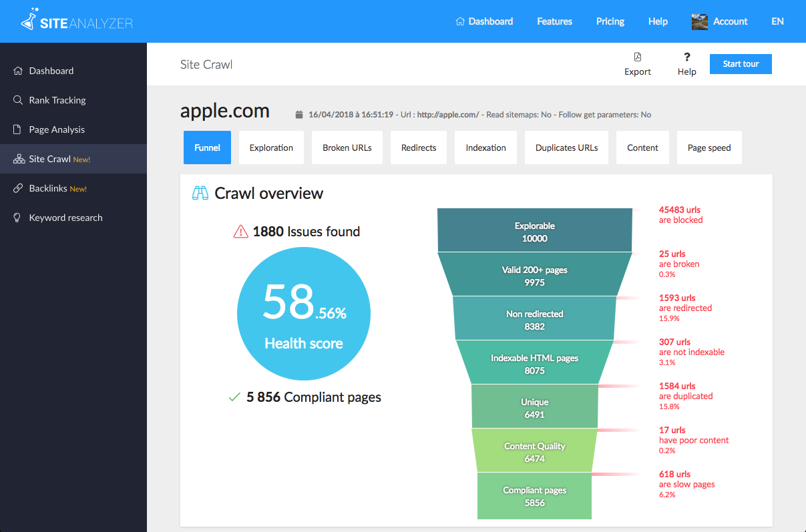Click the Compliant pages funnel segment

[534, 496]
